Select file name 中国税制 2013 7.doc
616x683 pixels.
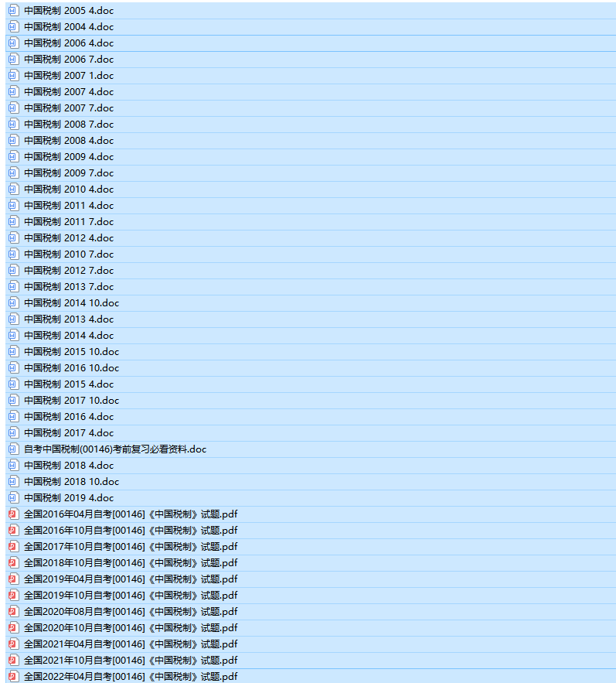(69, 287)
